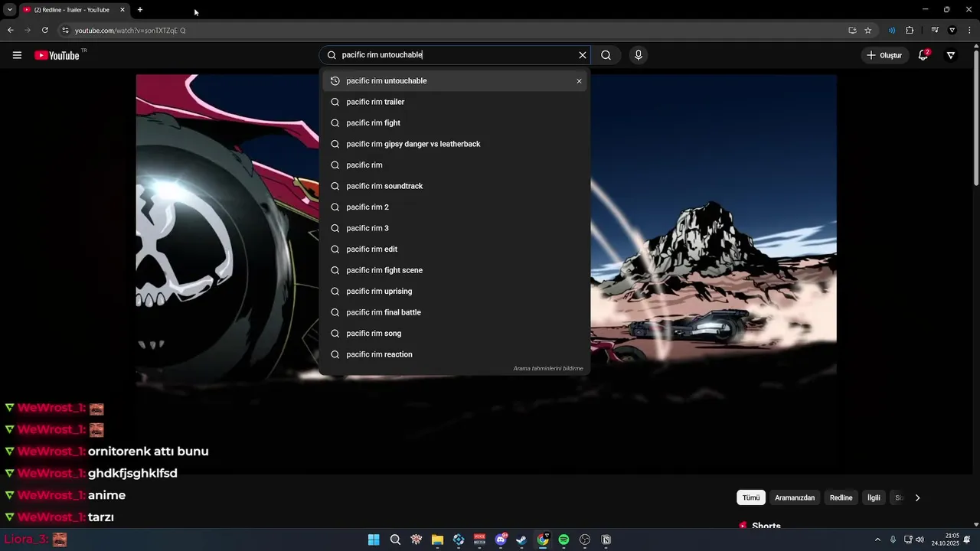The image size is (980, 551).
Task: Select suggestion 'pacific rim reaction'
Action: pos(455,354)
